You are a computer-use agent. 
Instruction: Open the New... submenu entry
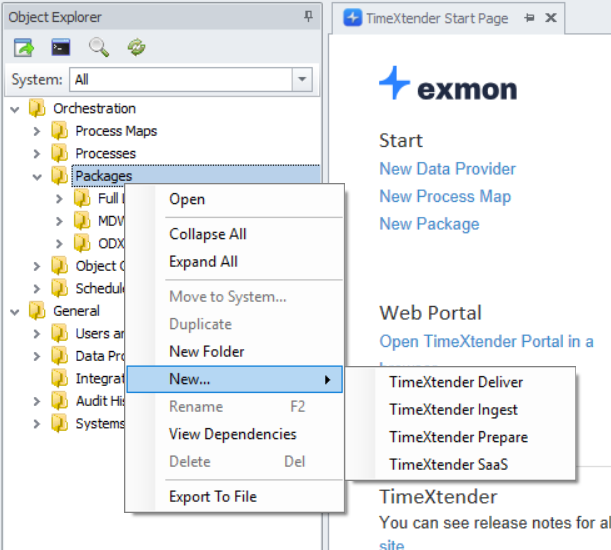(235, 379)
